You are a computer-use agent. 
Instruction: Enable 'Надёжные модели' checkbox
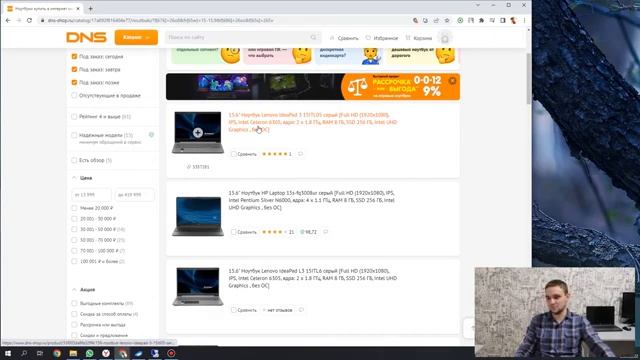point(74,135)
